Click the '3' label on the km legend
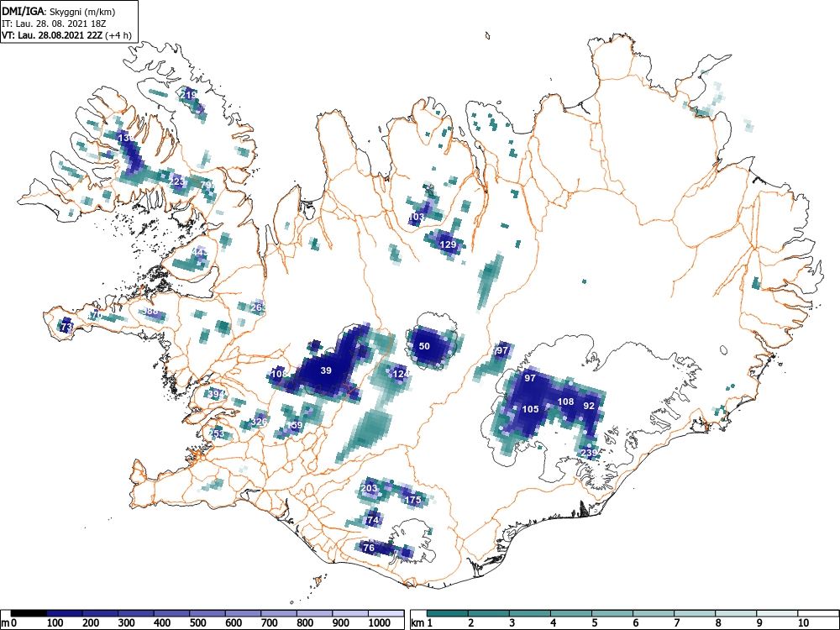Screen dimensions: 840x630 click(x=512, y=623)
